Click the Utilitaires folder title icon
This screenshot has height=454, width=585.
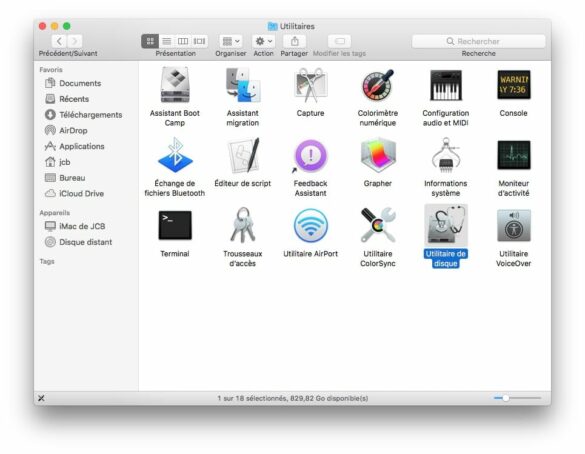click(x=273, y=26)
